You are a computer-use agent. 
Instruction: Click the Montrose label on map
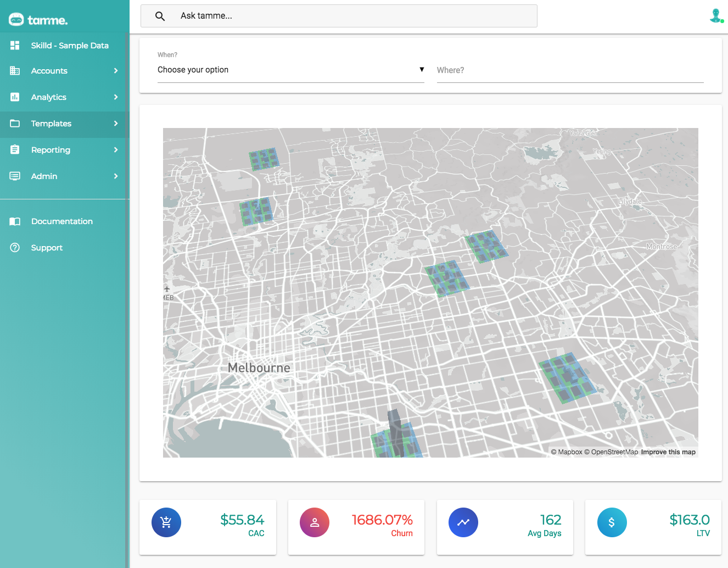coord(662,247)
